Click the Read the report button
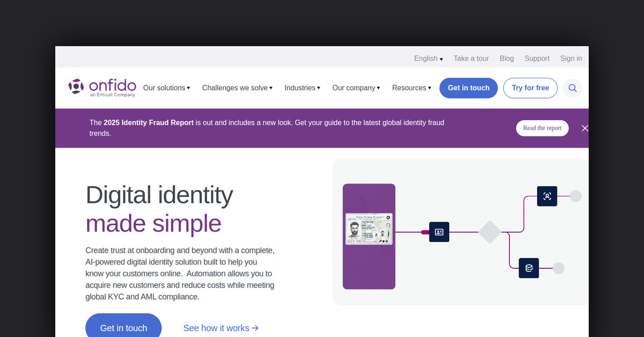 click(542, 128)
